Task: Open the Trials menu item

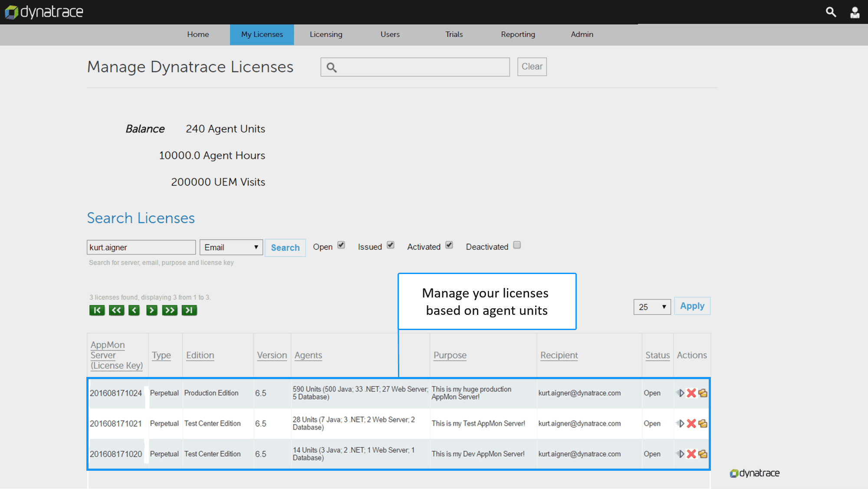Action: click(x=454, y=34)
